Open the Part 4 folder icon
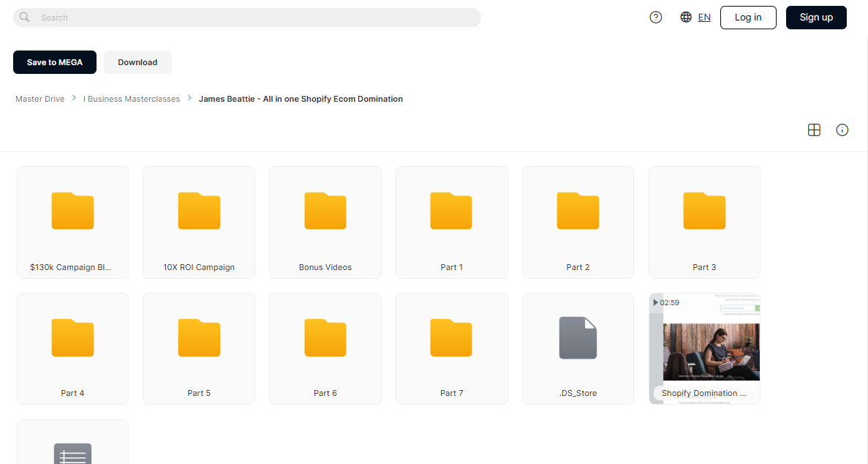 (72, 337)
